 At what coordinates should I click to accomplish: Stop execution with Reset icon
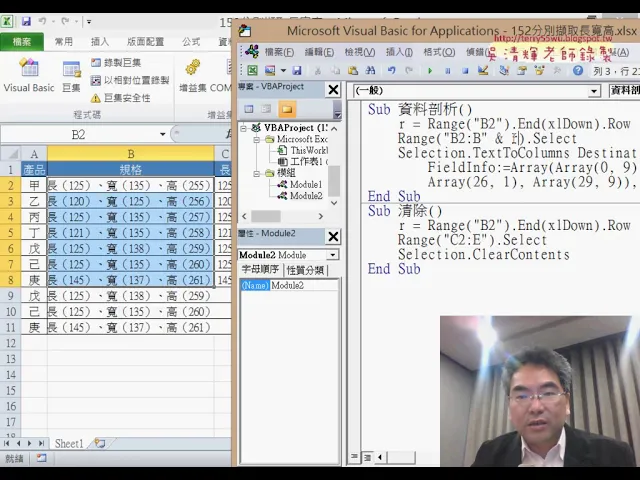(465, 71)
